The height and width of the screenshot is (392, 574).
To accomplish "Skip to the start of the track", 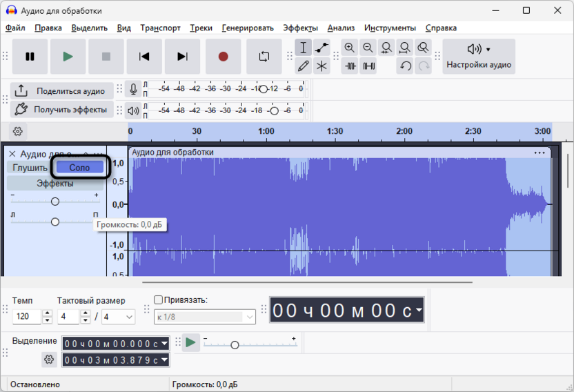I will 144,57.
